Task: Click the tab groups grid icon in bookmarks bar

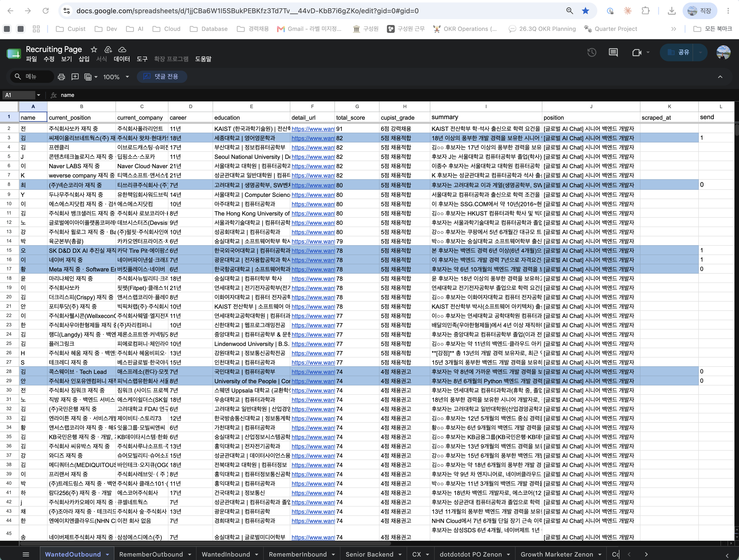Action: click(x=37, y=29)
